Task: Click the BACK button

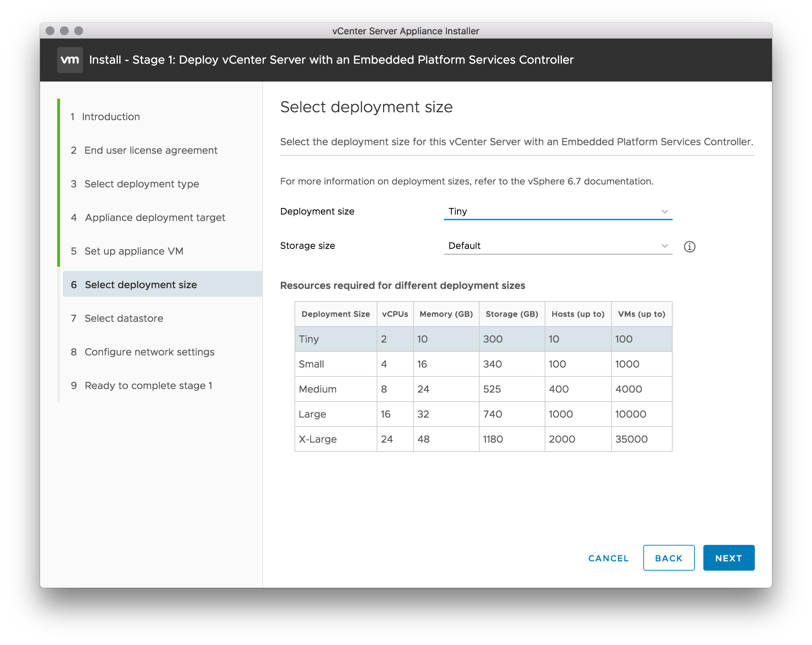Action: (x=669, y=558)
